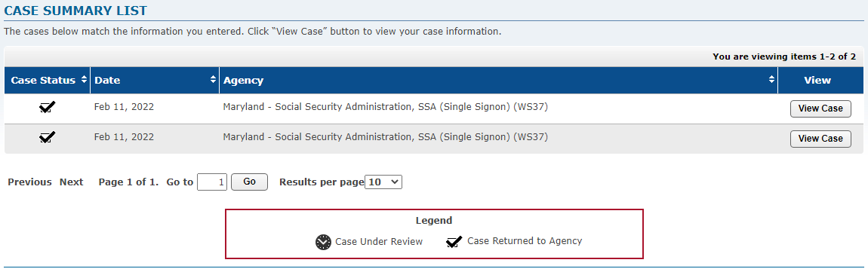
Task: Click the Case Returned to Agency checkmark icon
Action: [454, 242]
